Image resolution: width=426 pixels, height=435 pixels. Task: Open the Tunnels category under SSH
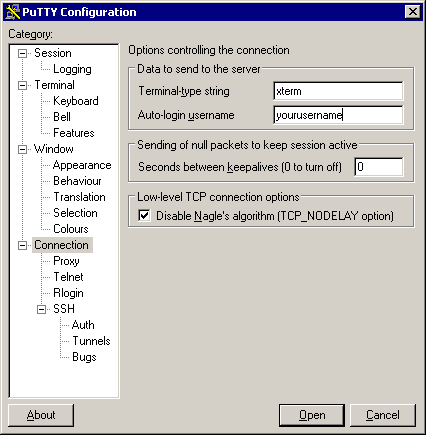pos(91,341)
